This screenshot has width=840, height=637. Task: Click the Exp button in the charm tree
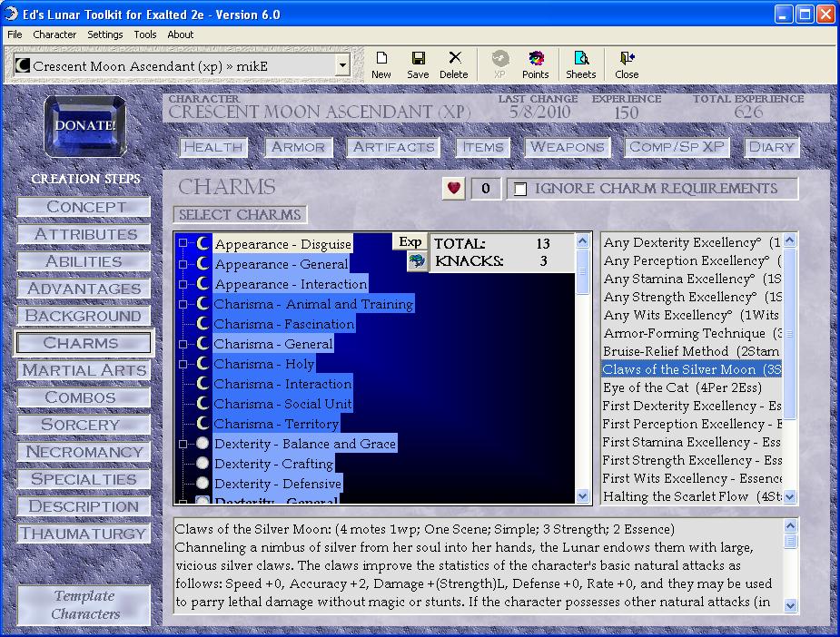coord(410,242)
